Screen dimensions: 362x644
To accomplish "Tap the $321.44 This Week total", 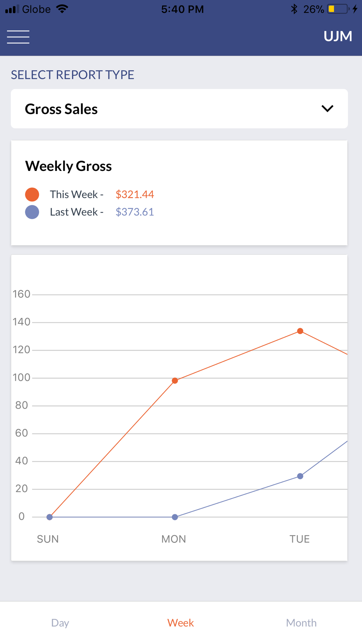I will tap(135, 195).
